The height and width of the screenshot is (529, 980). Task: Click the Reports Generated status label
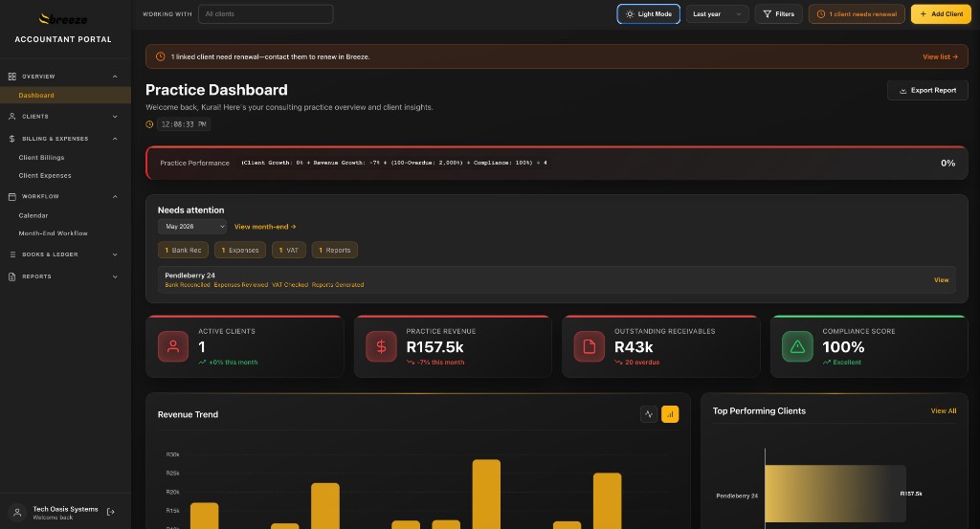338,285
